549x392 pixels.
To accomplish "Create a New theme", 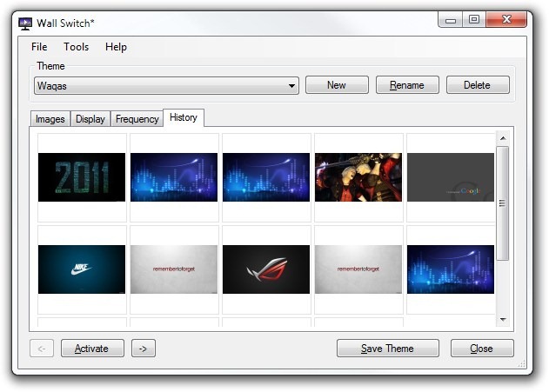I will 337,85.
